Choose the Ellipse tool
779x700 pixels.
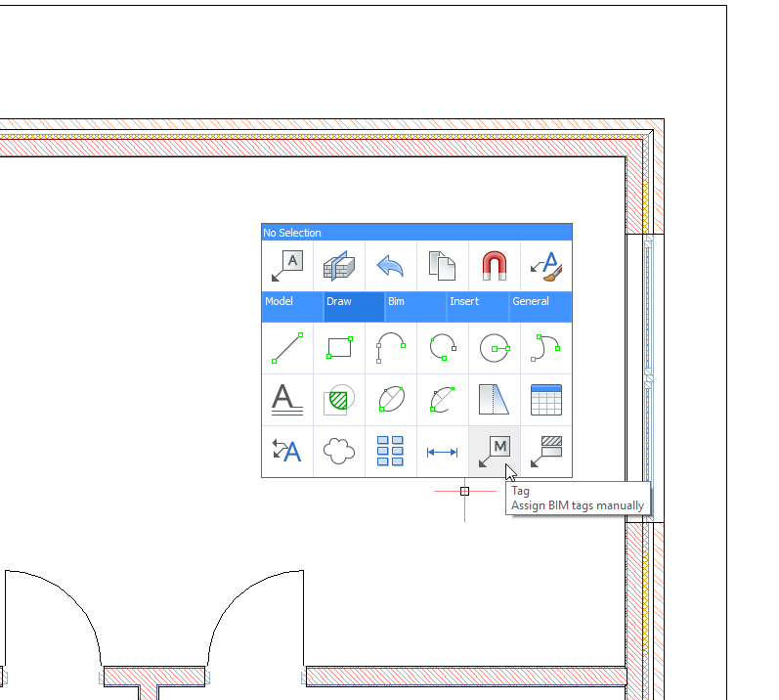click(x=391, y=400)
